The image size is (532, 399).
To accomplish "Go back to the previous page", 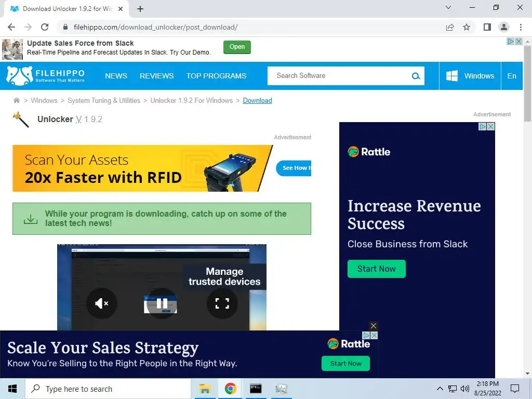I will click(x=11, y=27).
